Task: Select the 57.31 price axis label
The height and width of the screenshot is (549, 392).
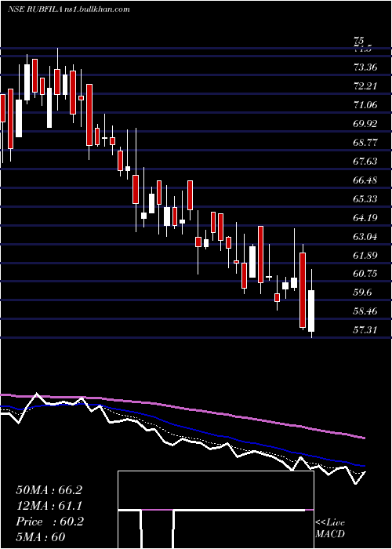Action: click(365, 329)
